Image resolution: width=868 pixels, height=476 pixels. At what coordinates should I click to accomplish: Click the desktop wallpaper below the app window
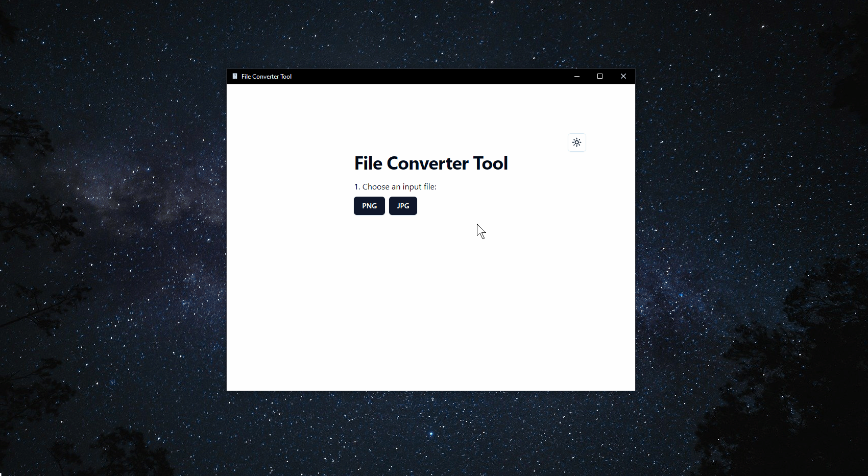431,434
